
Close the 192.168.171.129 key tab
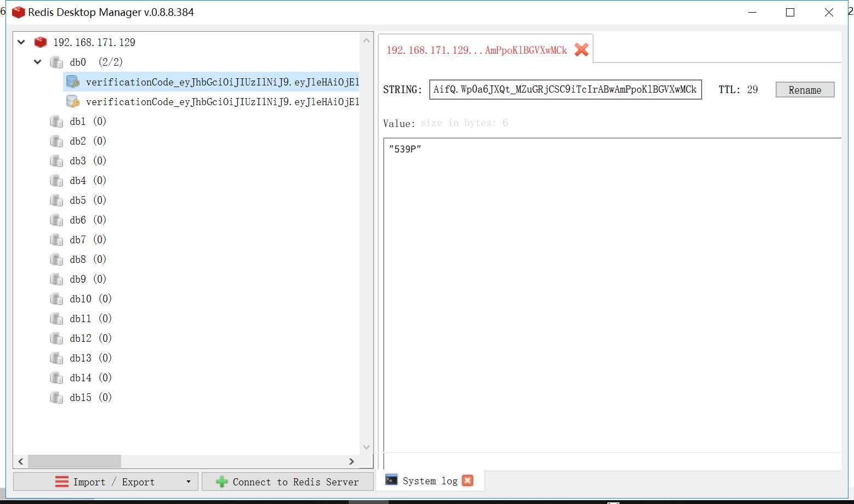[x=582, y=50]
